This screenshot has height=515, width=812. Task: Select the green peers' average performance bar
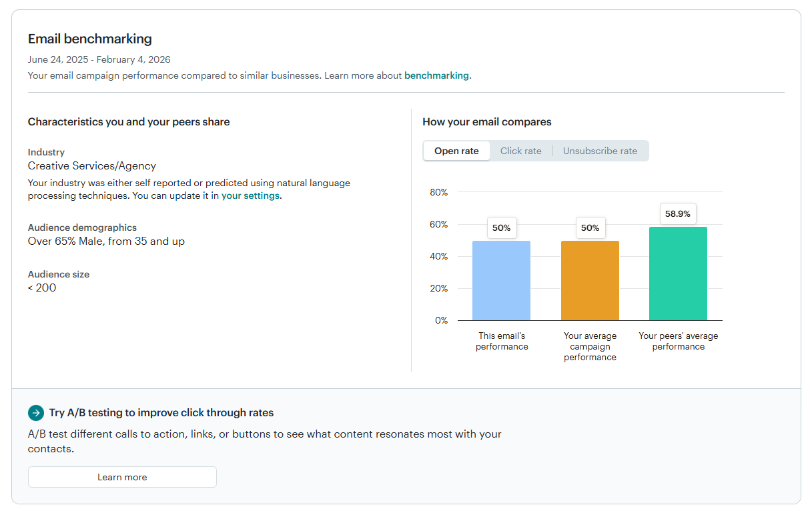[678, 274]
